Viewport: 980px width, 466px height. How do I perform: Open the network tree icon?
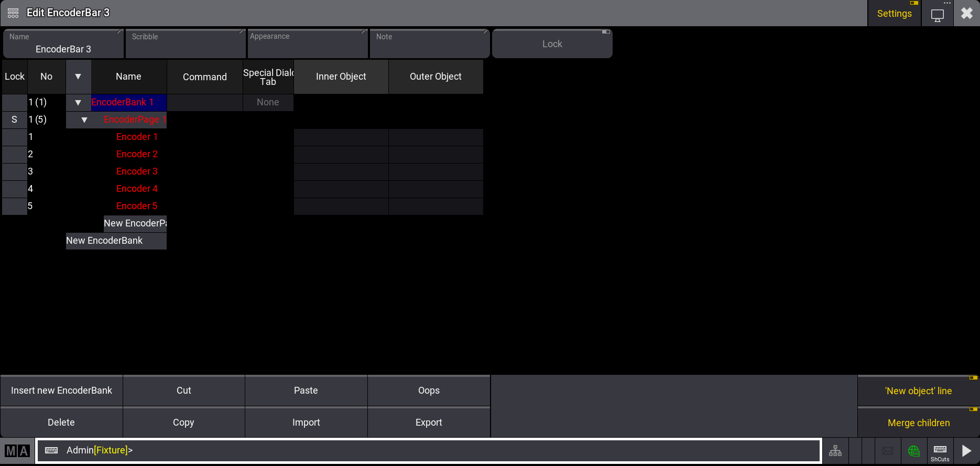pos(835,451)
